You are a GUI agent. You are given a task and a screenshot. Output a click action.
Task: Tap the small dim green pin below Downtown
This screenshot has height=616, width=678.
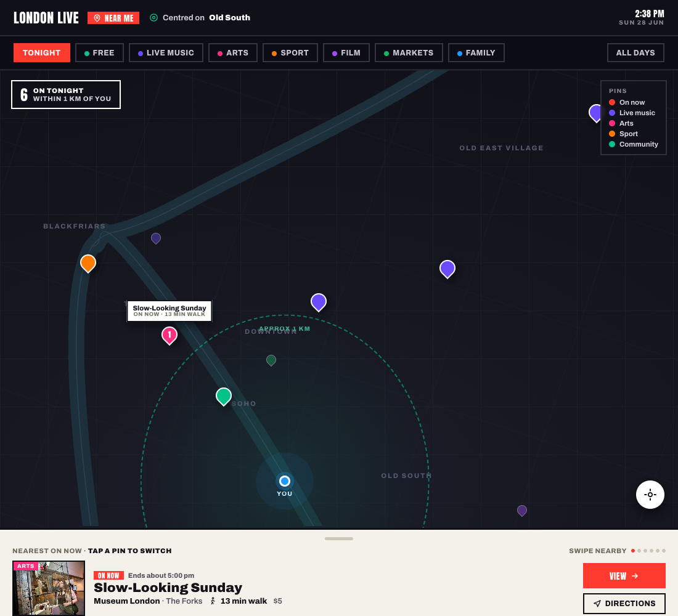click(271, 360)
